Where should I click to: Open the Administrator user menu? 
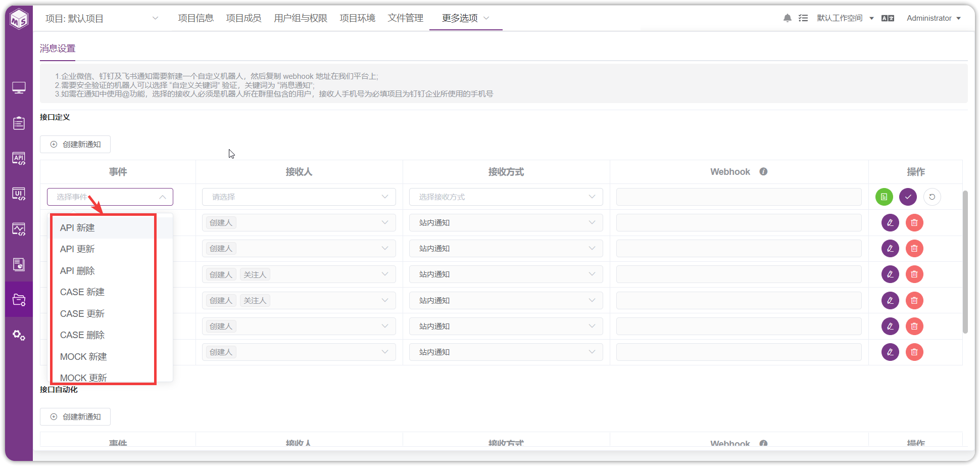[x=934, y=18]
